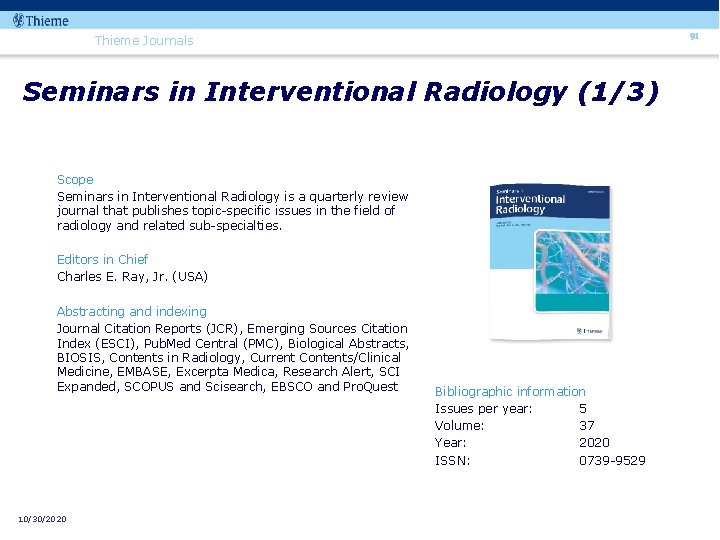Image resolution: width=720 pixels, height=540 pixels.
Task: Click the line starting 'Index (ESCI), PubMed Central'
Action: point(233,343)
